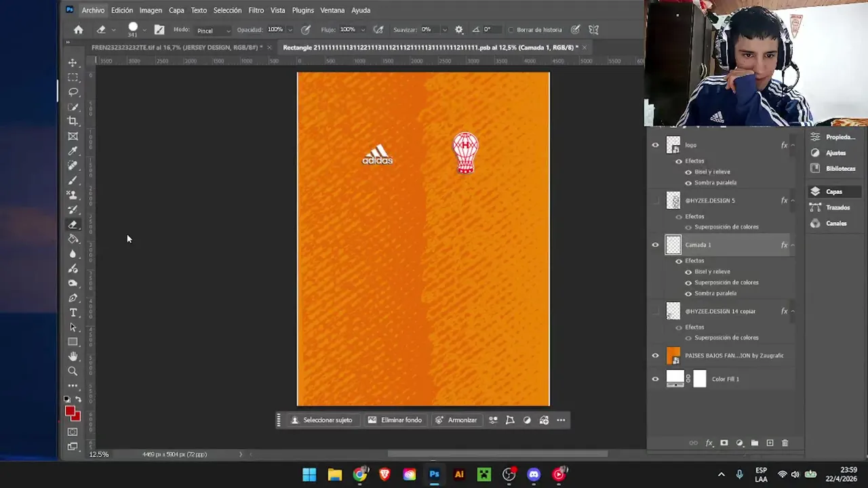Click the red foreground color swatch
Screen dimensions: 868x488
[70, 411]
